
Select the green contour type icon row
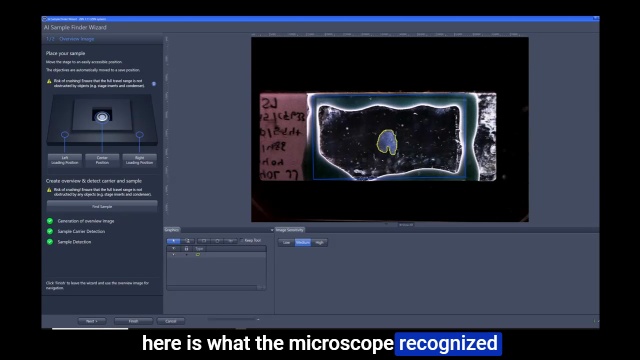[198, 254]
